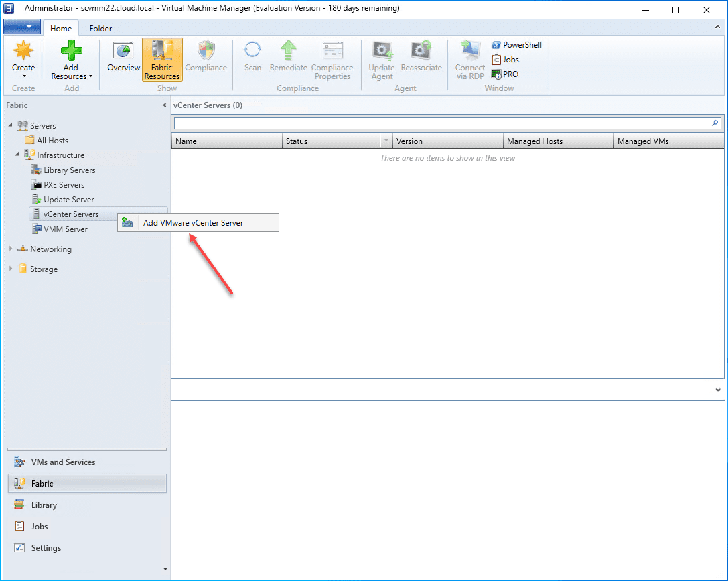Open the Jobs workspace in navigation pane
Viewport: 728px width, 581px height.
pyautogui.click(x=87, y=526)
